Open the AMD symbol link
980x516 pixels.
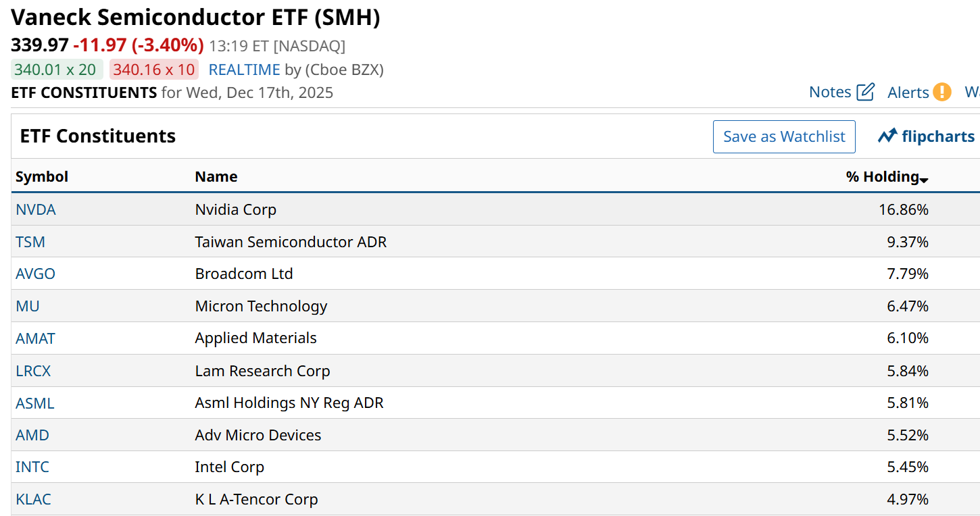point(32,435)
